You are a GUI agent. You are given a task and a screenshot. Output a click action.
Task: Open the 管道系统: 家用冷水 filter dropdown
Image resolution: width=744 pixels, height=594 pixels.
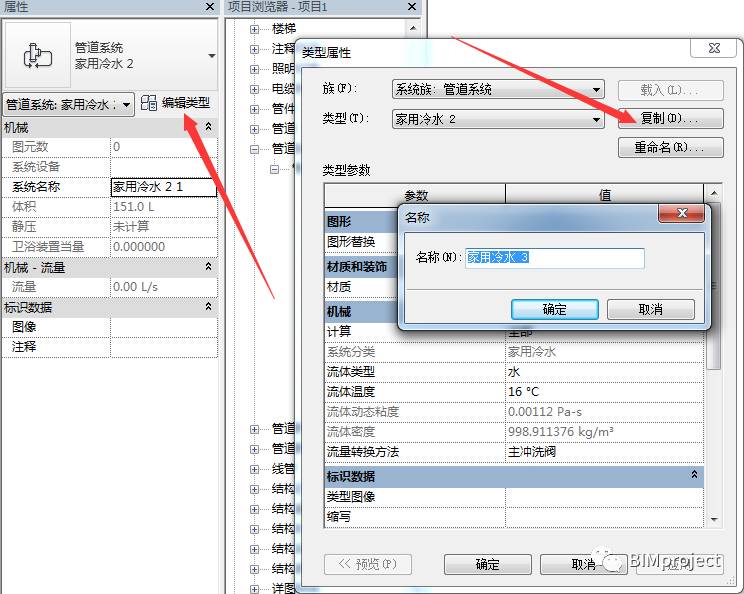point(68,105)
